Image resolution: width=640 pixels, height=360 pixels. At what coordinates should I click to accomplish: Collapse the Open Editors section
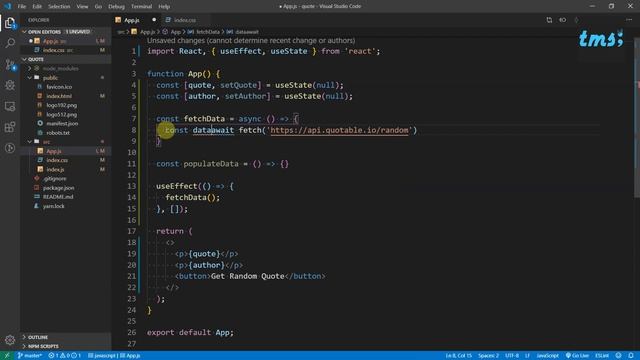coord(65,31)
